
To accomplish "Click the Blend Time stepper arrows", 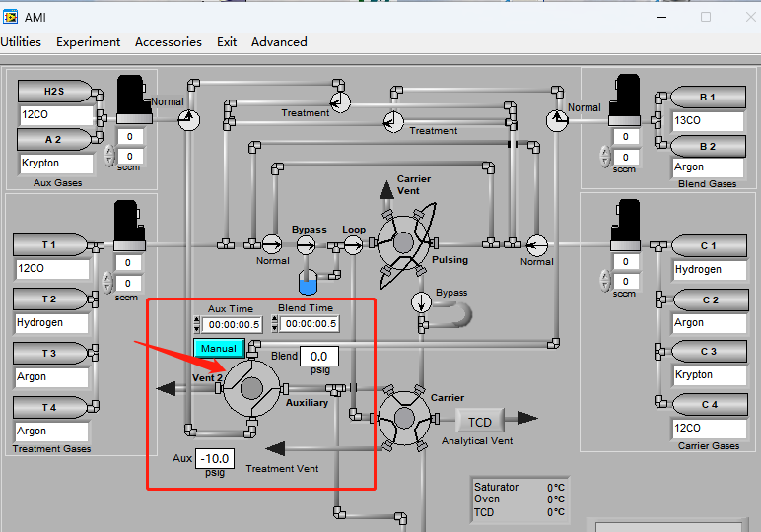I will 273,324.
